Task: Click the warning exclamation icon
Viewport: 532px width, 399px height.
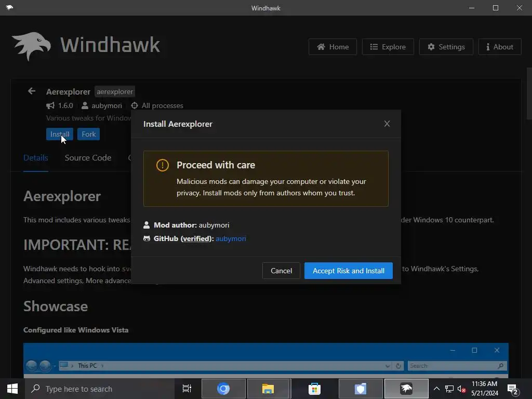Action: [x=163, y=165]
